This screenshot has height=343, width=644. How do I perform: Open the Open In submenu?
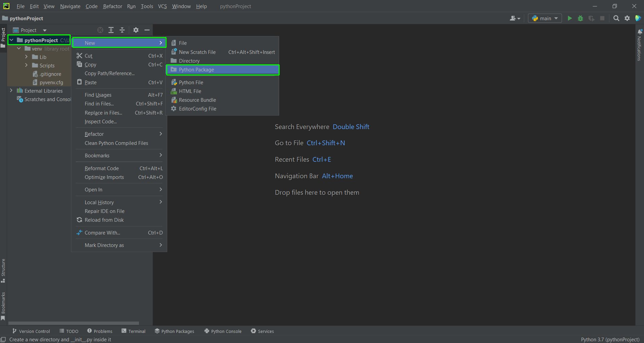pyautogui.click(x=119, y=190)
